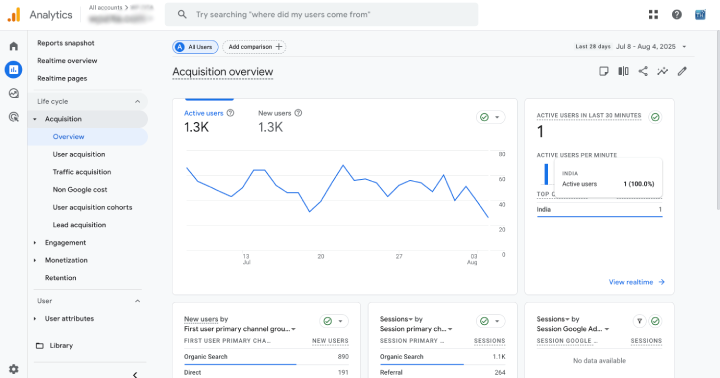Click Active users help icon

[231, 113]
